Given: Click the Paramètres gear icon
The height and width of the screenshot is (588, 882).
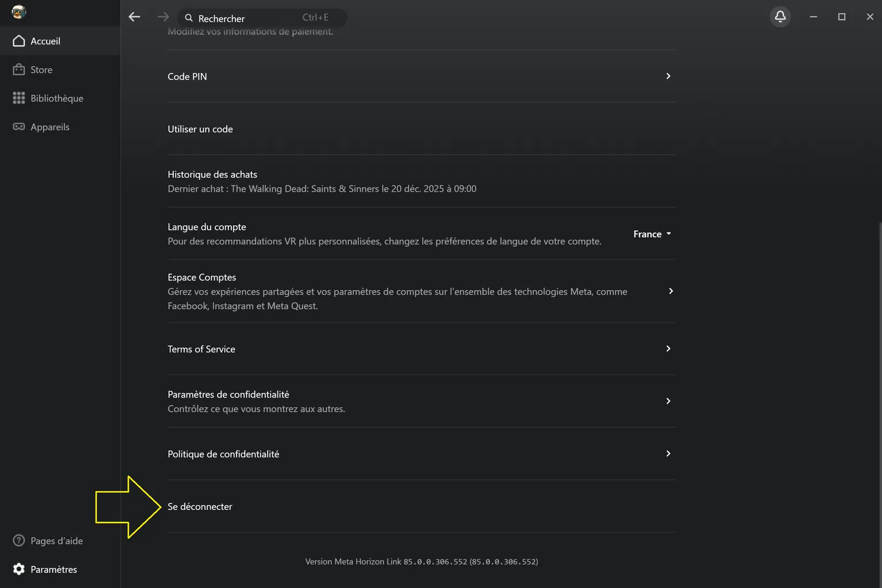Looking at the screenshot, I should tap(19, 569).
